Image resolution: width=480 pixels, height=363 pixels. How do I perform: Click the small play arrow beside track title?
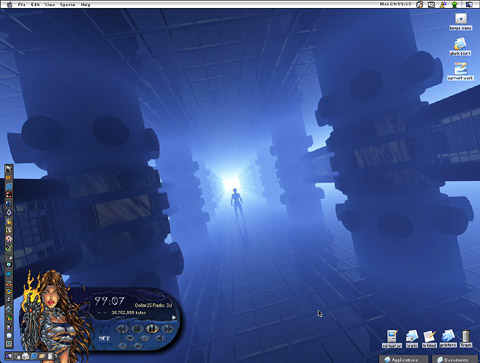174,317
